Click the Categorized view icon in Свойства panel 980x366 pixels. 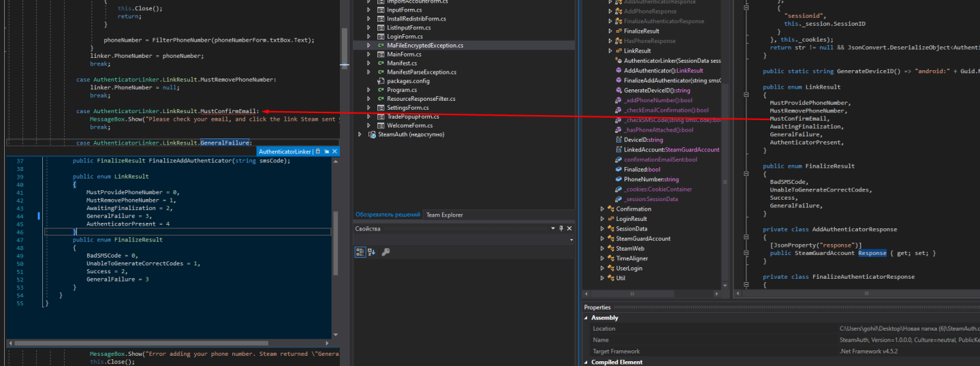361,251
